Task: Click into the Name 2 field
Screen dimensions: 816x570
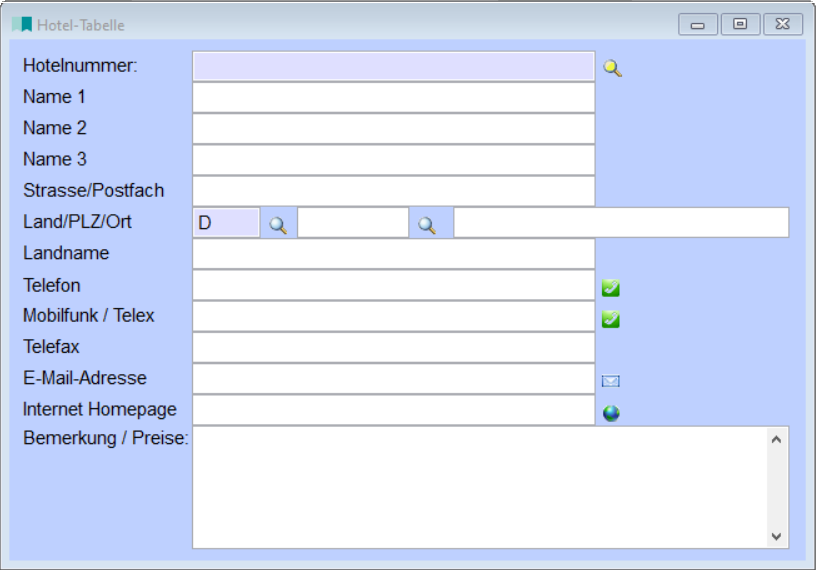Action: point(393,128)
